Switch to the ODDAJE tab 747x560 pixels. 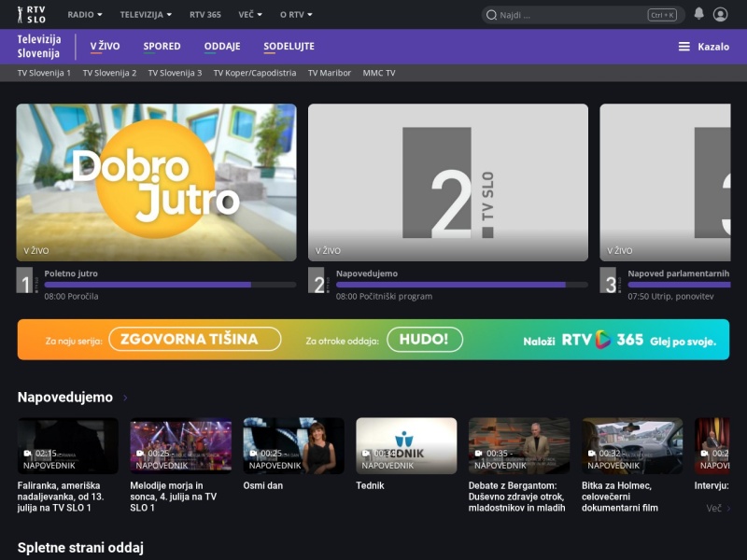(x=222, y=46)
